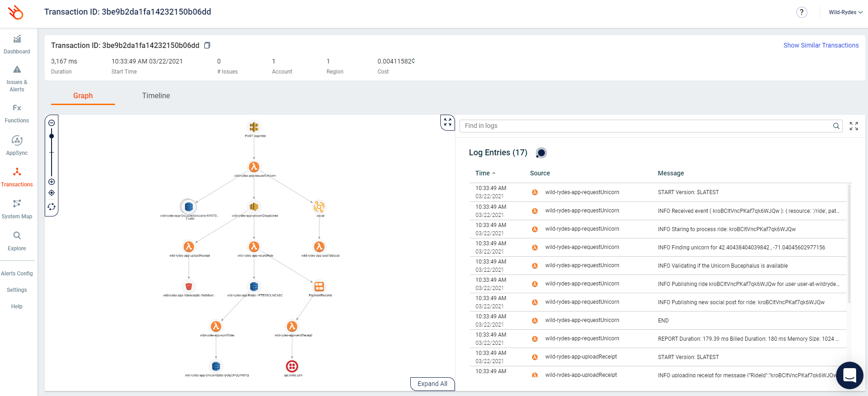The width and height of the screenshot is (868, 396).
Task: Click the Expand All button
Action: 433,384
